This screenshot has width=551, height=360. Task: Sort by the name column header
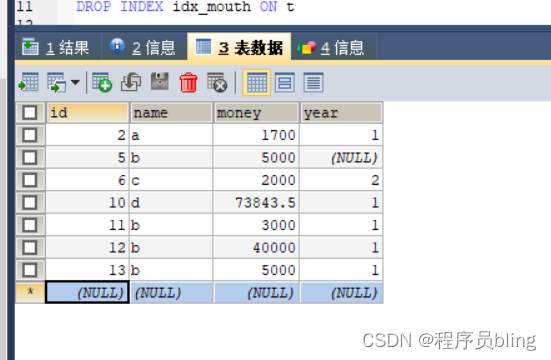171,113
